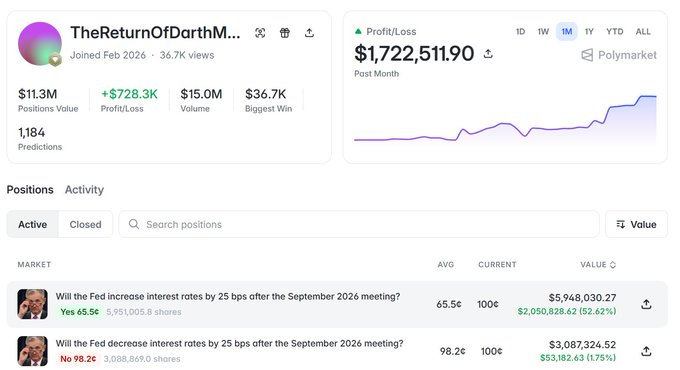This screenshot has width=680, height=370.
Task: Click the AVG column header
Action: [445, 265]
